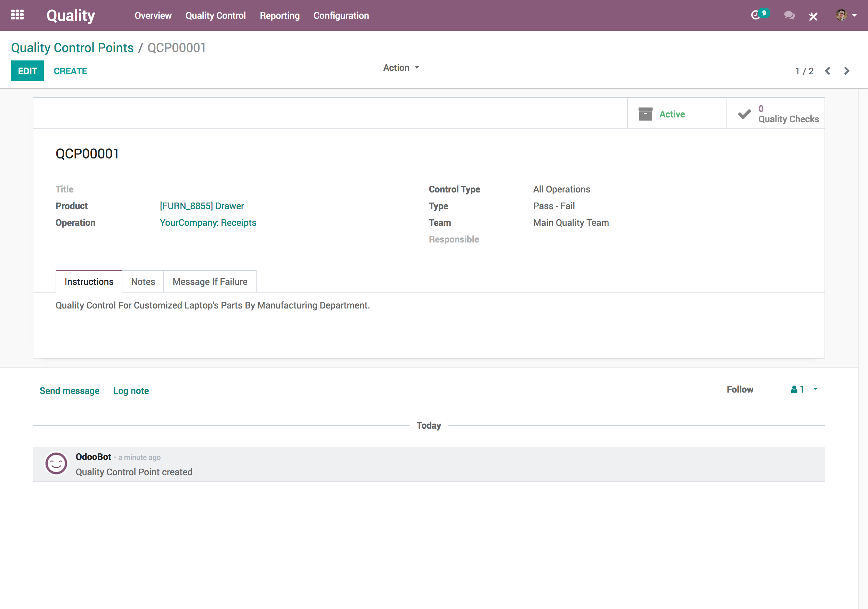
Task: Switch to the Message If Failure tab
Action: click(x=210, y=281)
